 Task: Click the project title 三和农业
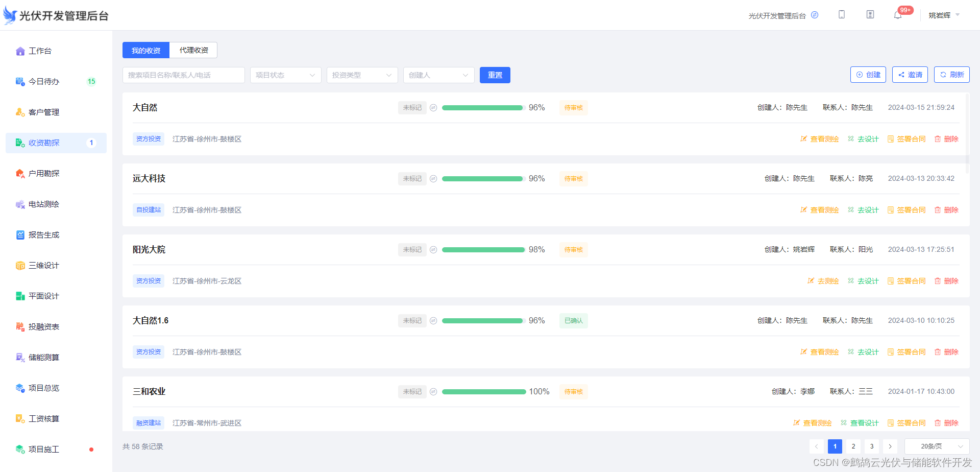point(149,392)
